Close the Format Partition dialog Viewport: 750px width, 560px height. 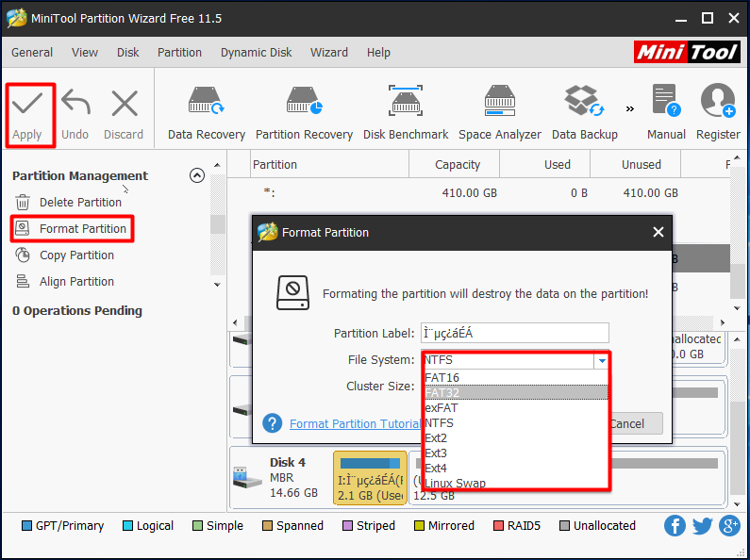pos(658,232)
